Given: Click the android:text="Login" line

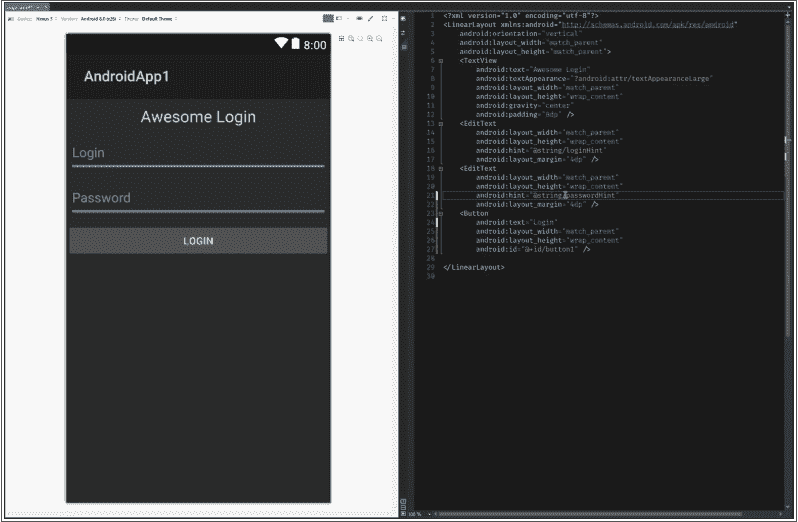Looking at the screenshot, I should point(517,222).
